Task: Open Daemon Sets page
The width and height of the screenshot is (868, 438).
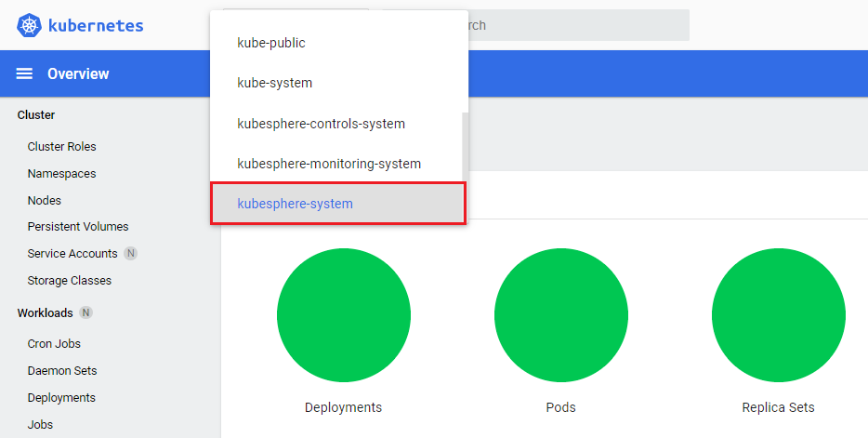Action: (62, 371)
